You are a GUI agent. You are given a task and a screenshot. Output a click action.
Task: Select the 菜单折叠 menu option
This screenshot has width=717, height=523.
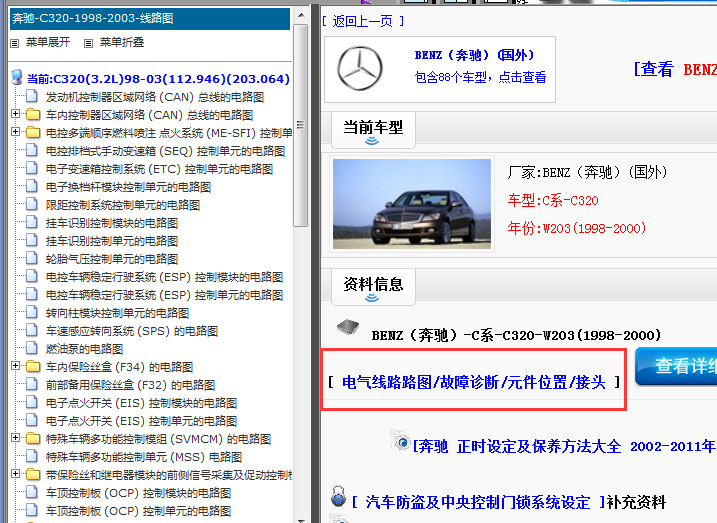pyautogui.click(x=122, y=43)
